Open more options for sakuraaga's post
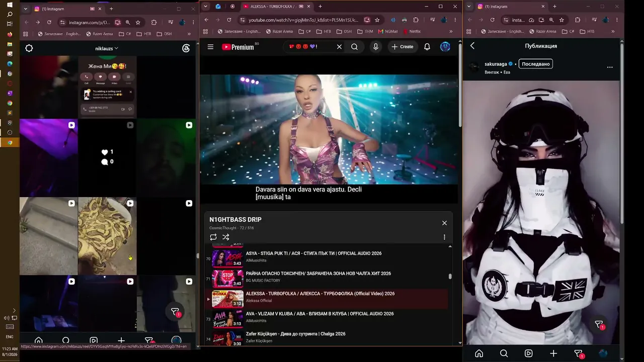 click(610, 67)
